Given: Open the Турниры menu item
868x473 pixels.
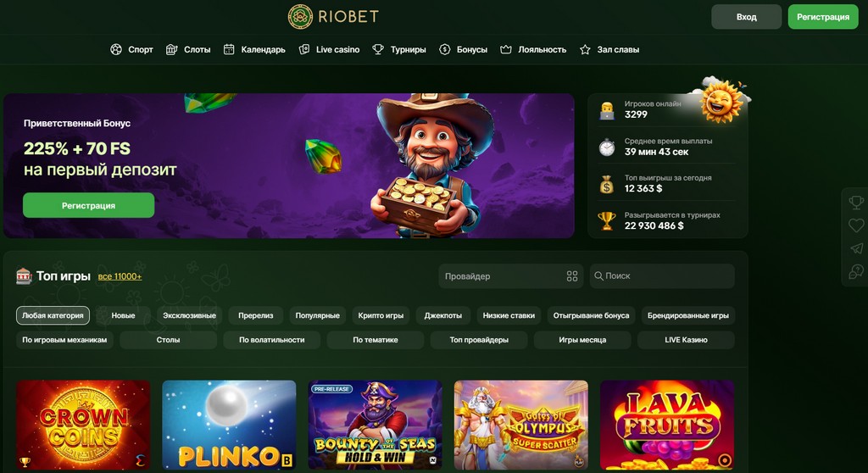Looking at the screenshot, I should tap(398, 49).
